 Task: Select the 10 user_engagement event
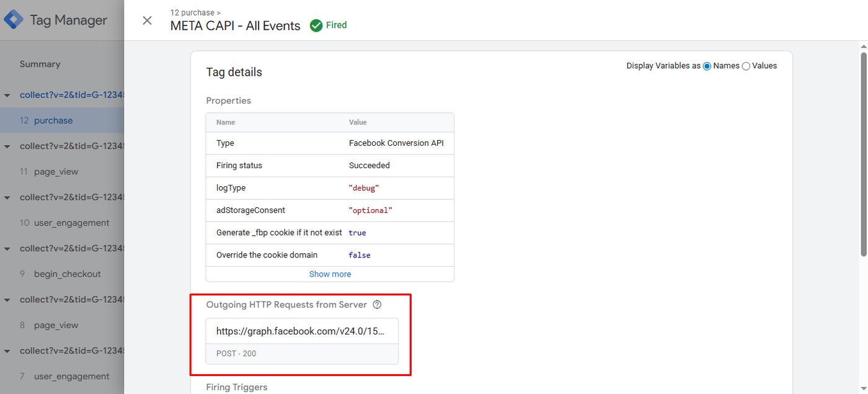pyautogui.click(x=62, y=223)
